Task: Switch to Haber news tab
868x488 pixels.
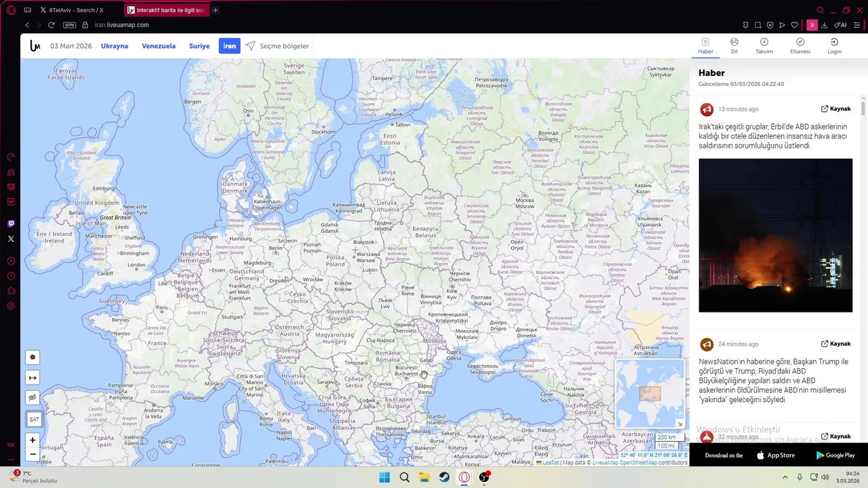Action: [x=706, y=46]
